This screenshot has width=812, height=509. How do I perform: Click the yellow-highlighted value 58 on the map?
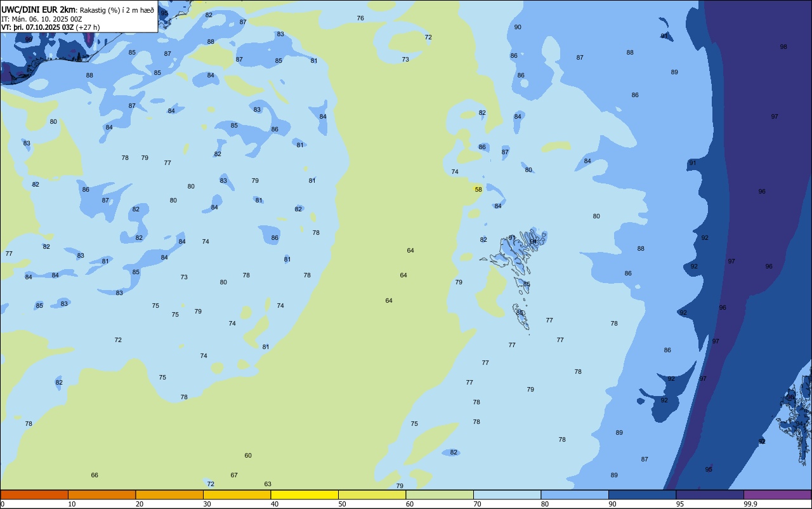coord(478,189)
